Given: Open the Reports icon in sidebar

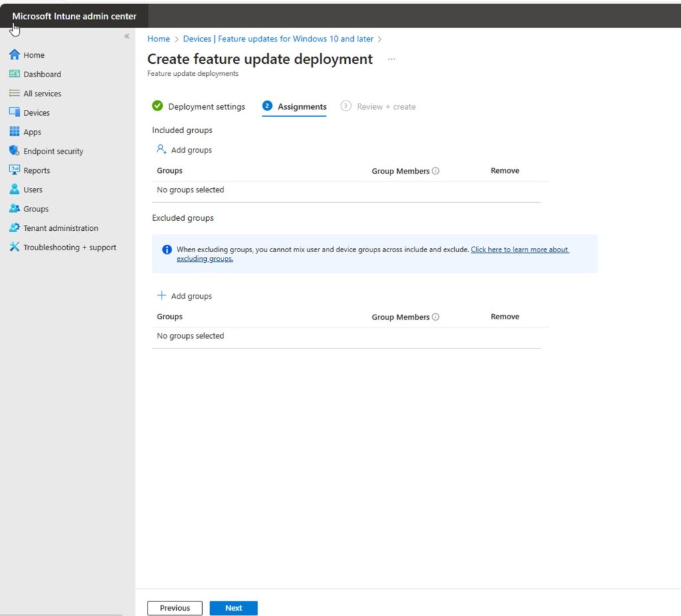Looking at the screenshot, I should [x=15, y=170].
